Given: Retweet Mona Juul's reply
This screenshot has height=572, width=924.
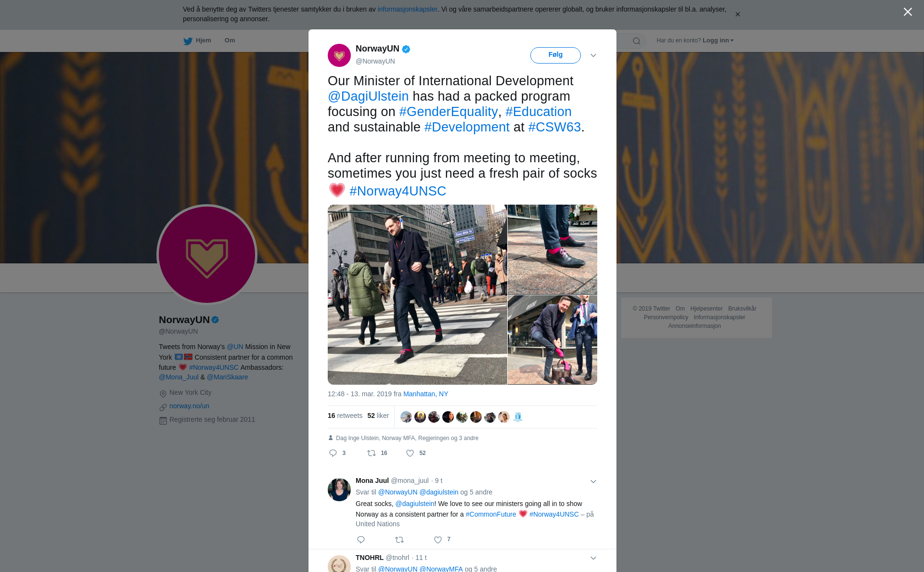Looking at the screenshot, I should pos(399,540).
